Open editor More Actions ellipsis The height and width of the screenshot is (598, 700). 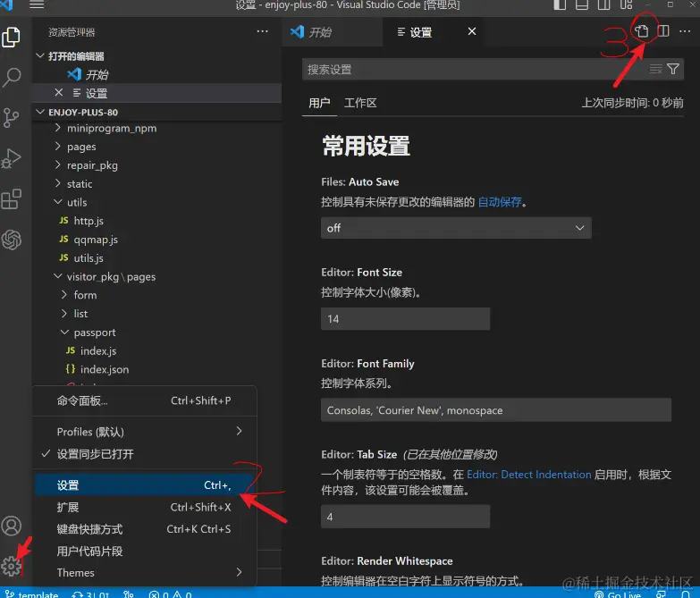685,31
